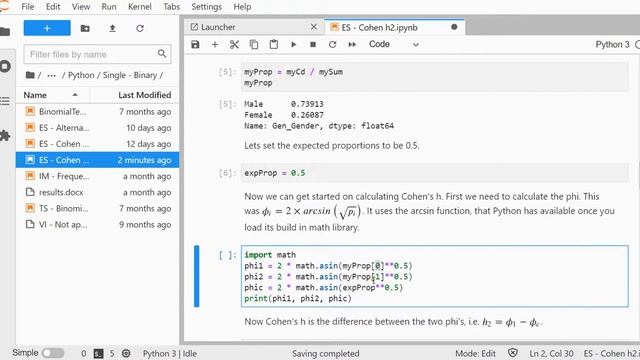Image resolution: width=640 pixels, height=360 pixels.
Task: Restart kernel and run all cells
Action: tap(352, 44)
